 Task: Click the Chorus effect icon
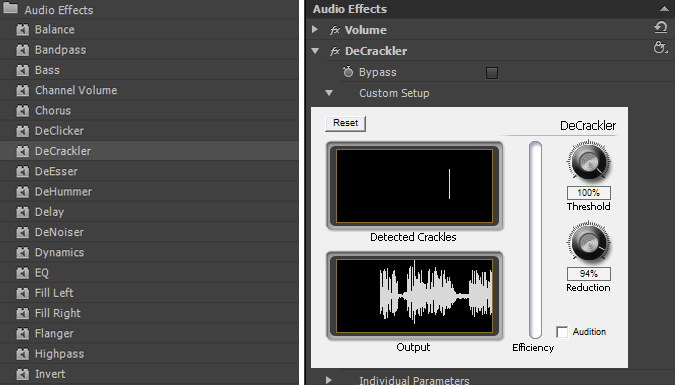point(22,111)
